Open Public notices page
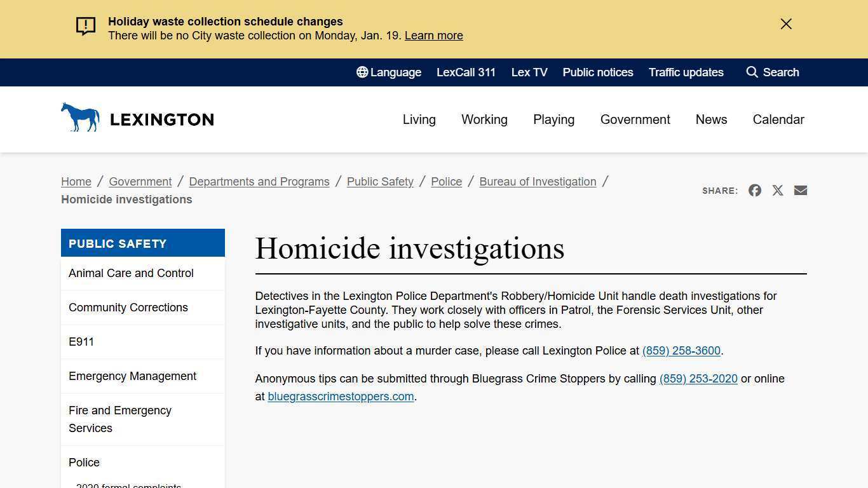The image size is (868, 488). [597, 72]
